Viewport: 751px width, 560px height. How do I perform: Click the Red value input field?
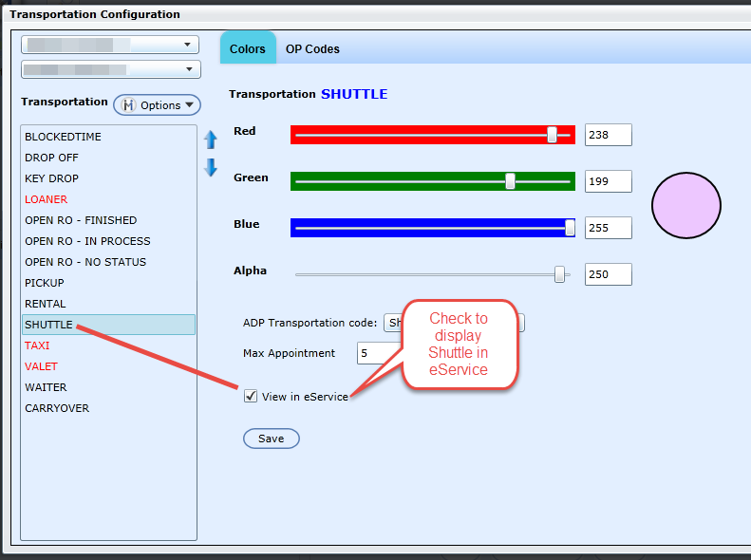608,135
